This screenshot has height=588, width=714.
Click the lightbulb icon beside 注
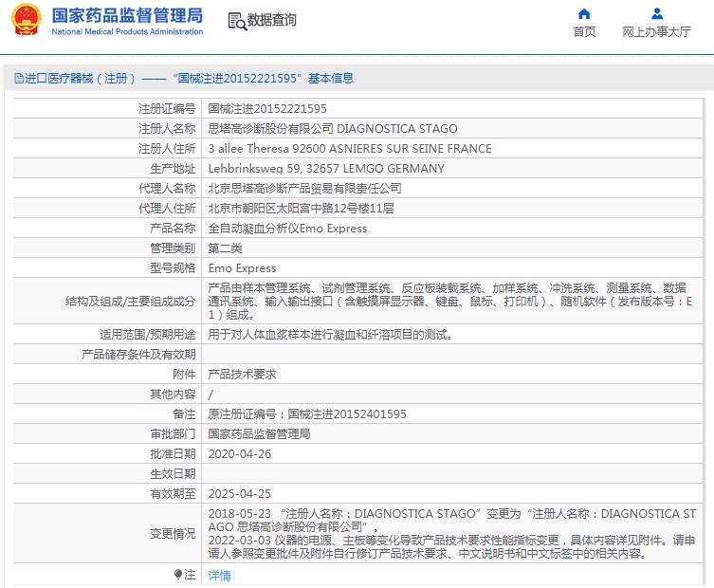[178, 575]
